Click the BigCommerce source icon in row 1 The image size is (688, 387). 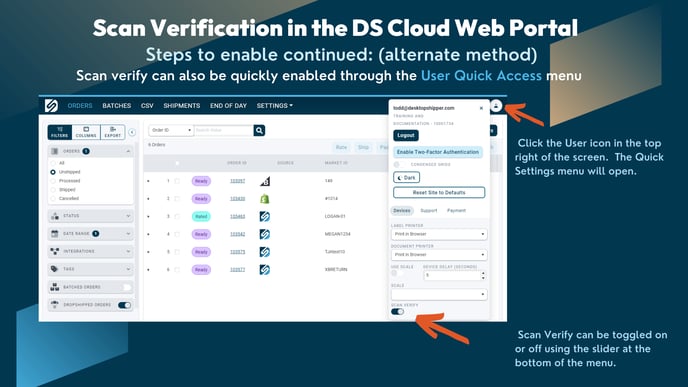265,181
